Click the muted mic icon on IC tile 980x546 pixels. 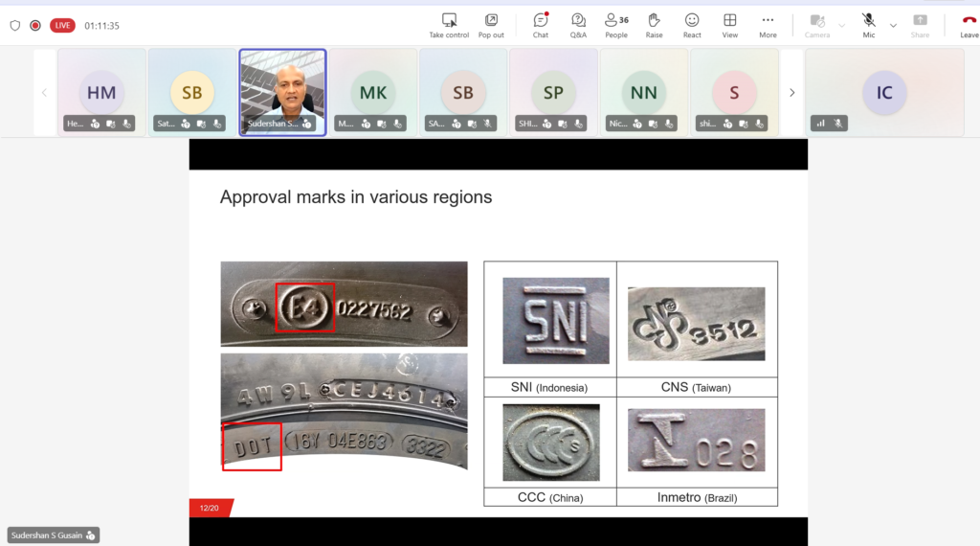[x=838, y=124]
